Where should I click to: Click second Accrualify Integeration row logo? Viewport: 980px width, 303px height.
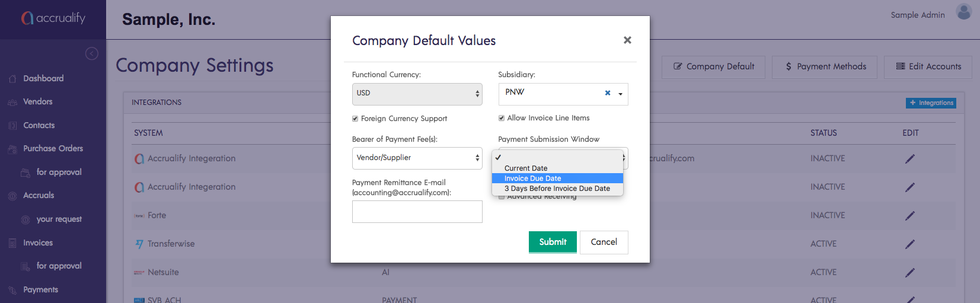(139, 187)
